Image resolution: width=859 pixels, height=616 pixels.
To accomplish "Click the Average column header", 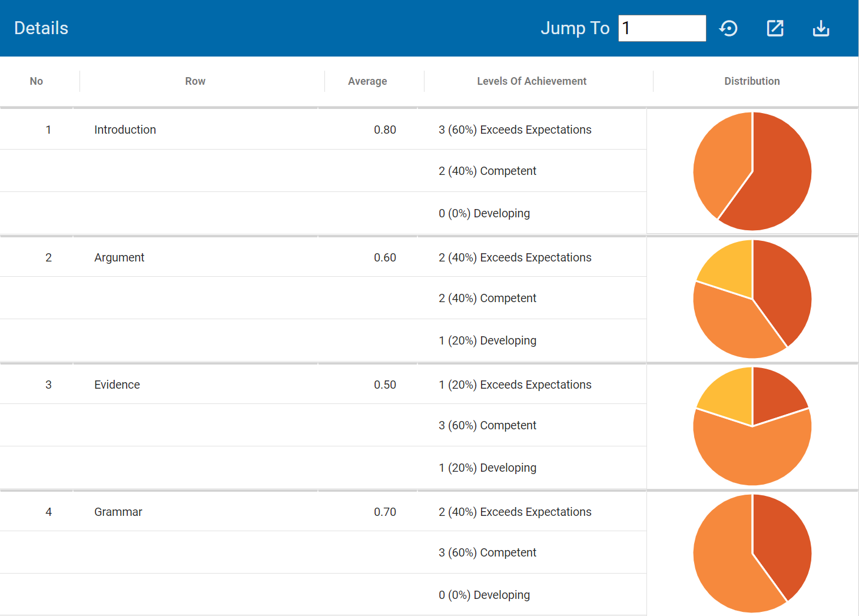I will point(367,81).
